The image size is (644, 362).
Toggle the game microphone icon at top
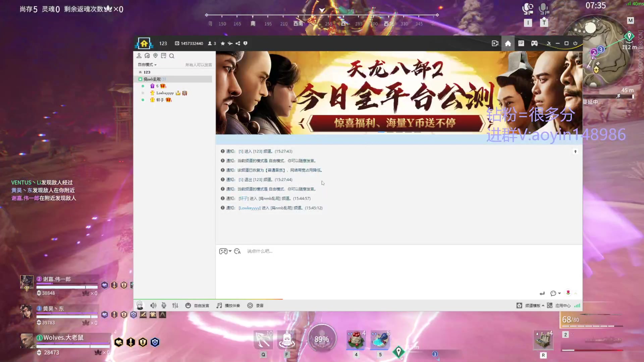[544, 9]
